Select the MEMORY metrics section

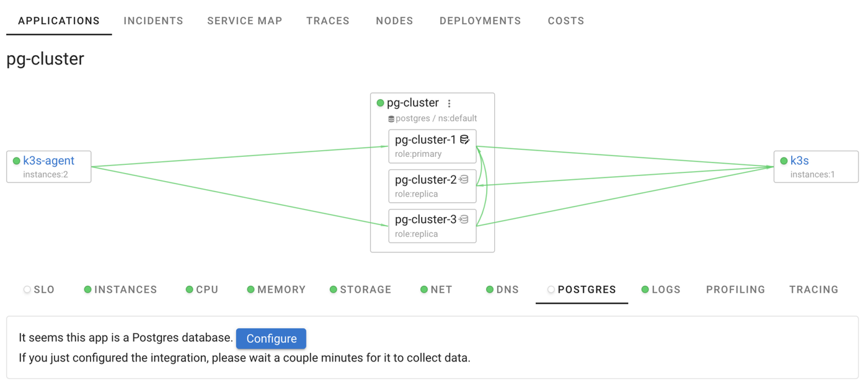click(282, 289)
